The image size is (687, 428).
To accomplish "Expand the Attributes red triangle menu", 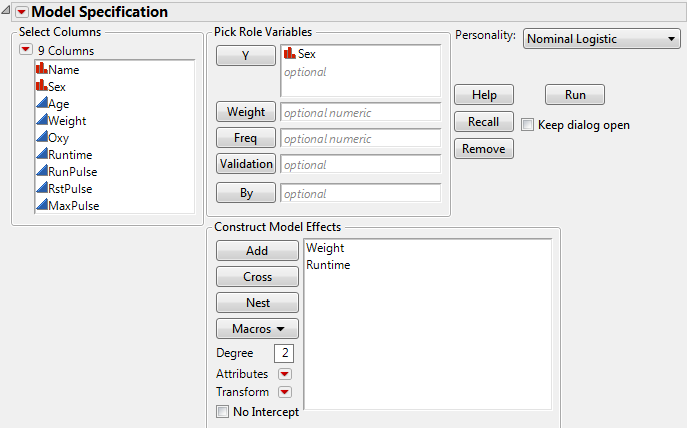I will pos(284,374).
